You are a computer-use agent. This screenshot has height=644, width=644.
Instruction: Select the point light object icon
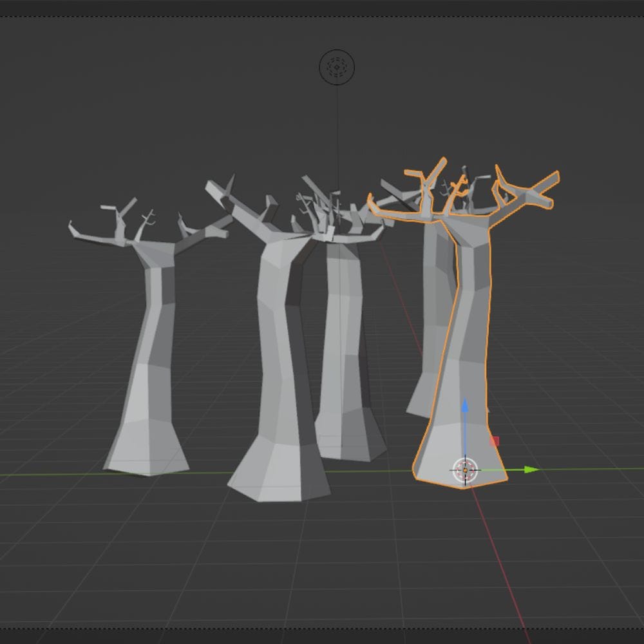[337, 67]
